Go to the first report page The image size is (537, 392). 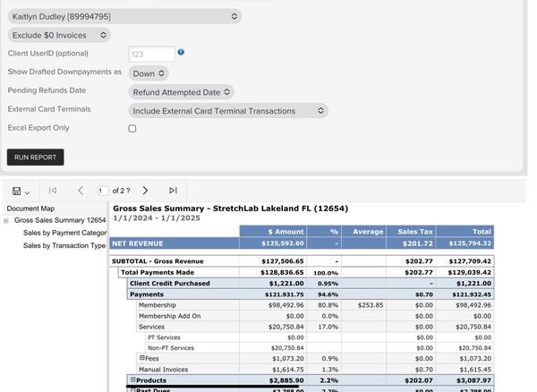tap(53, 191)
